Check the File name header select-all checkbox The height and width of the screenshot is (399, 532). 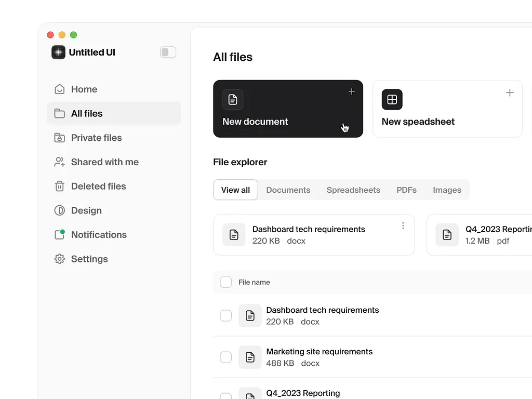click(226, 282)
